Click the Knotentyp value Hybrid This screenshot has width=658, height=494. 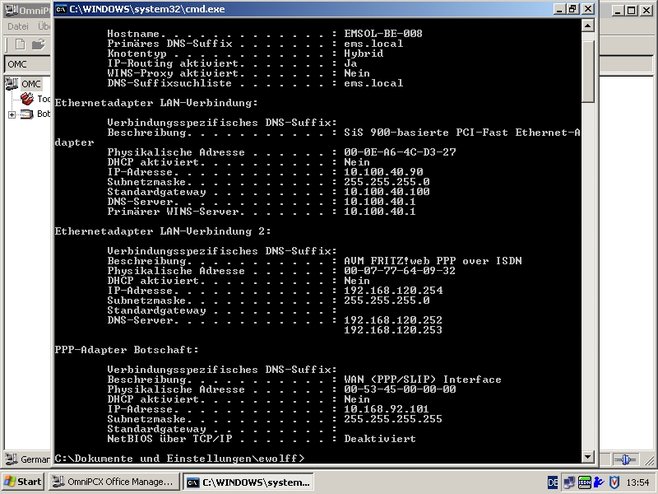pyautogui.click(x=363, y=53)
